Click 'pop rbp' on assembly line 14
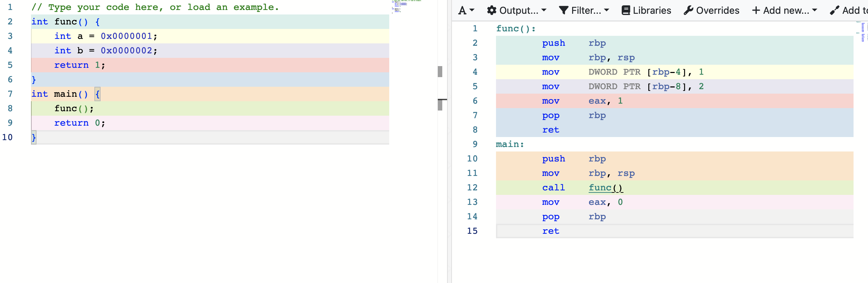 (674, 217)
